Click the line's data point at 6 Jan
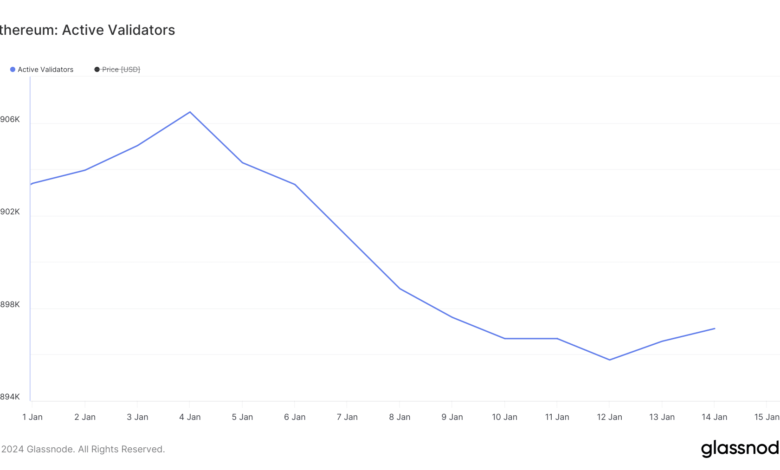This screenshot has width=780, height=470. [x=295, y=185]
